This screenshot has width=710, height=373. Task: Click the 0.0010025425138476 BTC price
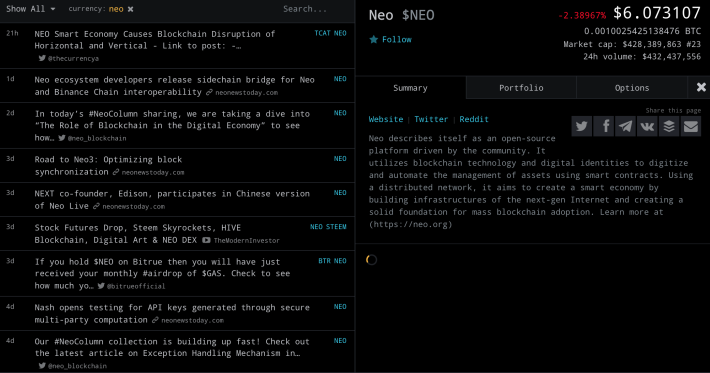click(x=642, y=31)
